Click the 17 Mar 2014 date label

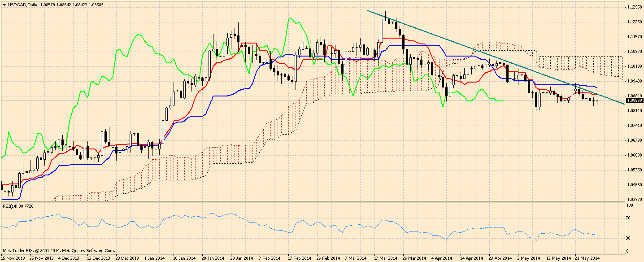tap(386, 258)
